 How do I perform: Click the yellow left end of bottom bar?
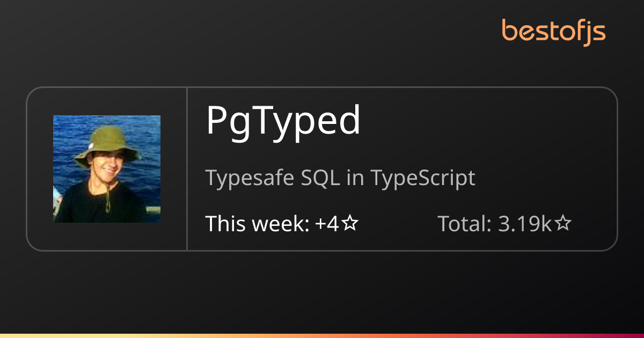tap(11, 335)
